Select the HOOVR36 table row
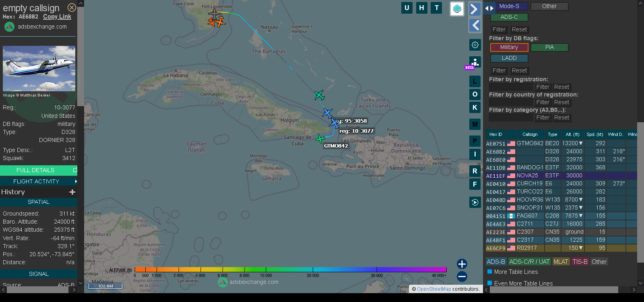The height and width of the screenshot is (302, 644). pos(561,200)
